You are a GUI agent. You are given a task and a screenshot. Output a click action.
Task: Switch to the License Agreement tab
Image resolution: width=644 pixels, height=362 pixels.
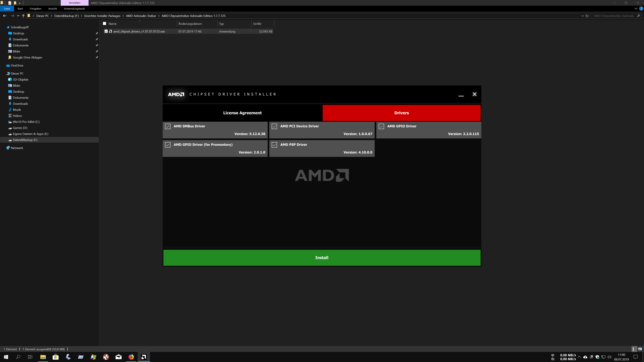[242, 113]
